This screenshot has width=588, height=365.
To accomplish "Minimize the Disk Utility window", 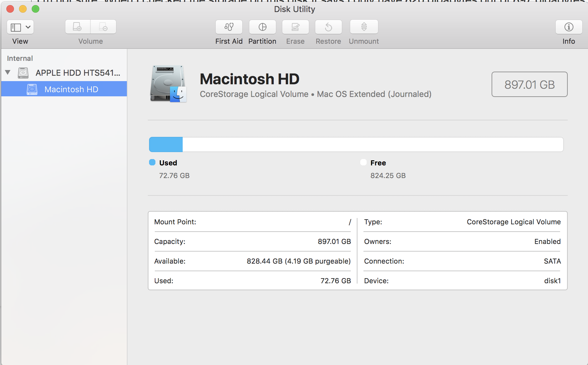I will [x=23, y=9].
